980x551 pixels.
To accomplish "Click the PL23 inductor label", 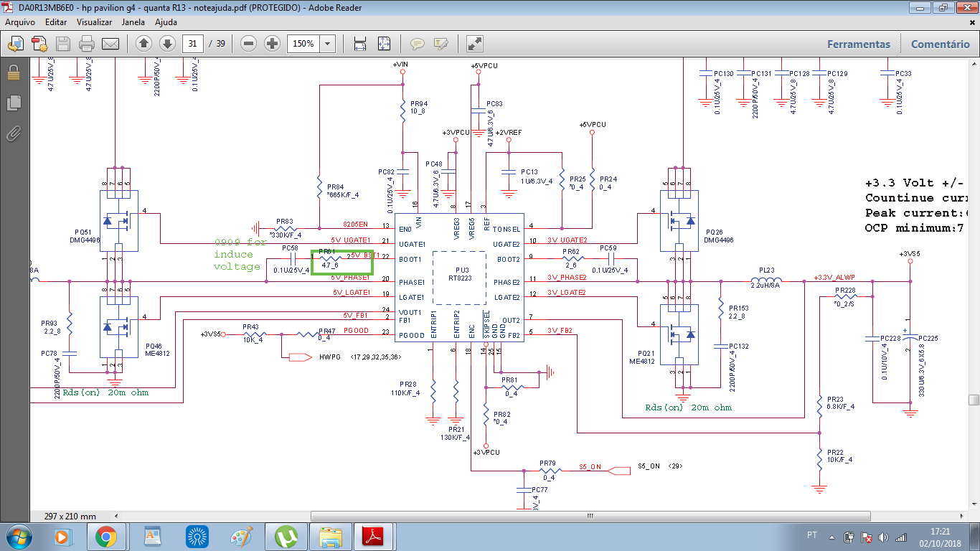I will [x=767, y=270].
